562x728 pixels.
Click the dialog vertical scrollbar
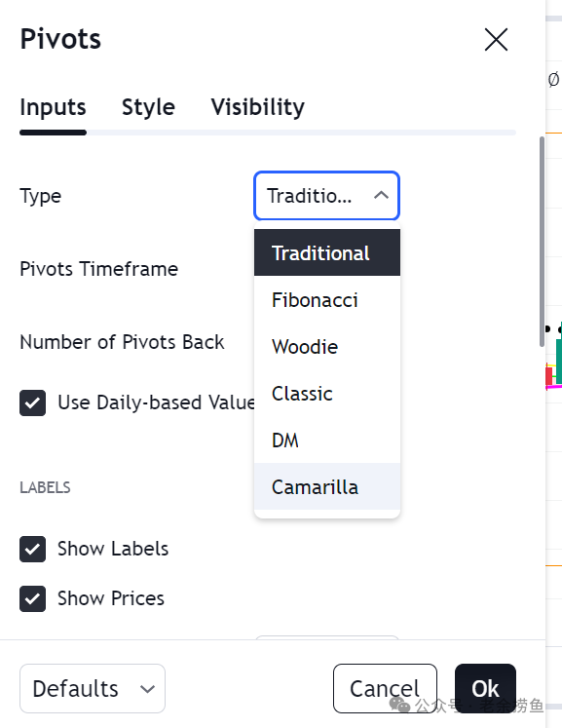pos(542,242)
